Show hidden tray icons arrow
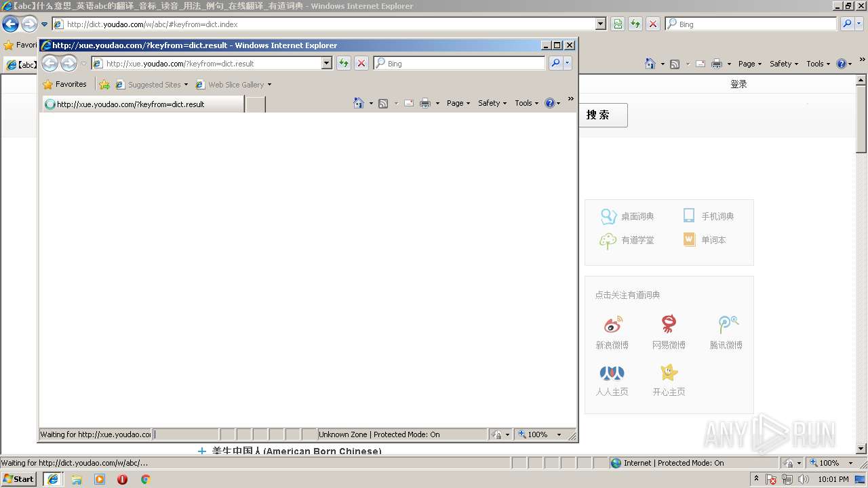Viewport: 868px width, 488px height. click(757, 479)
